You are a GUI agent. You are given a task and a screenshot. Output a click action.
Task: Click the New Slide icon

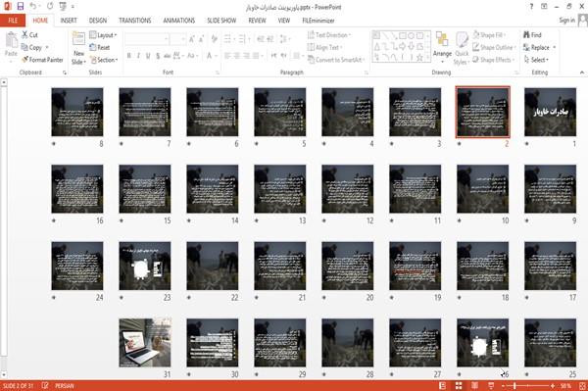(x=78, y=40)
